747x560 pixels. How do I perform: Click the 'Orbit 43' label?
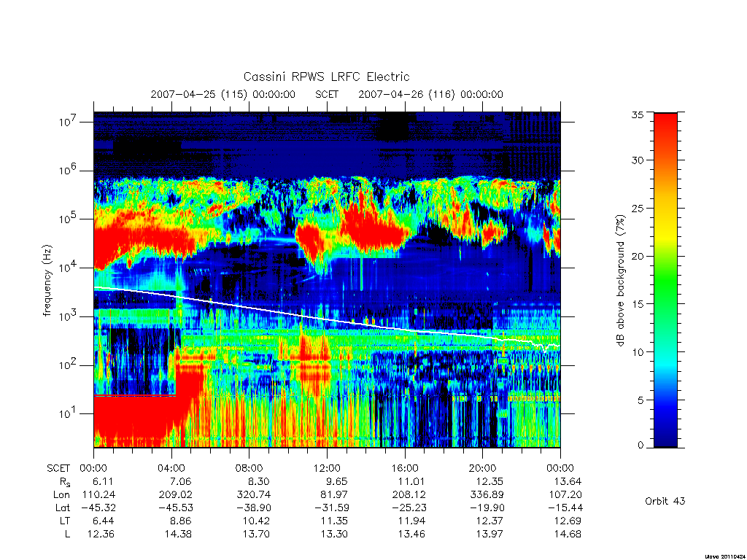(665, 501)
